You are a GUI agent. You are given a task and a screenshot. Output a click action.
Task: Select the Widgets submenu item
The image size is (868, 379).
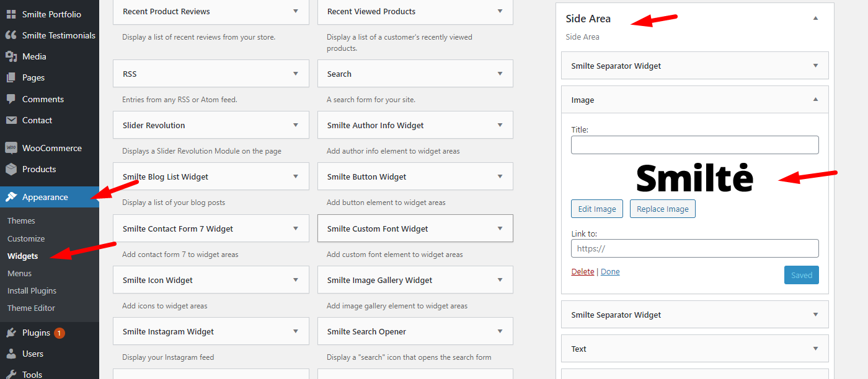23,256
